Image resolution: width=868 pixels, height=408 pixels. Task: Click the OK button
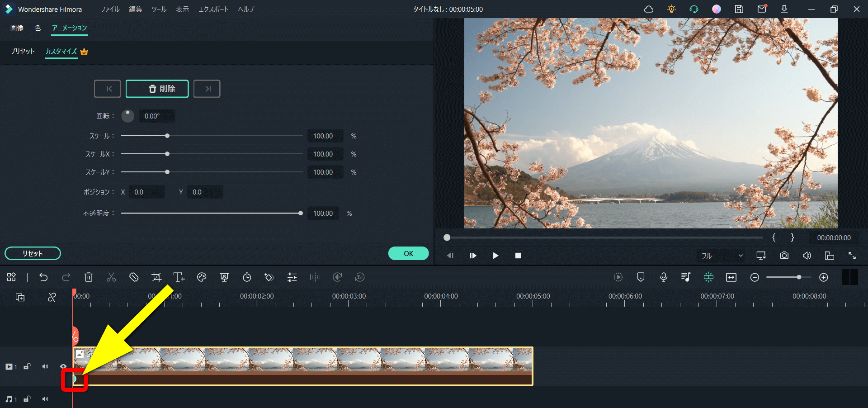pyautogui.click(x=408, y=253)
